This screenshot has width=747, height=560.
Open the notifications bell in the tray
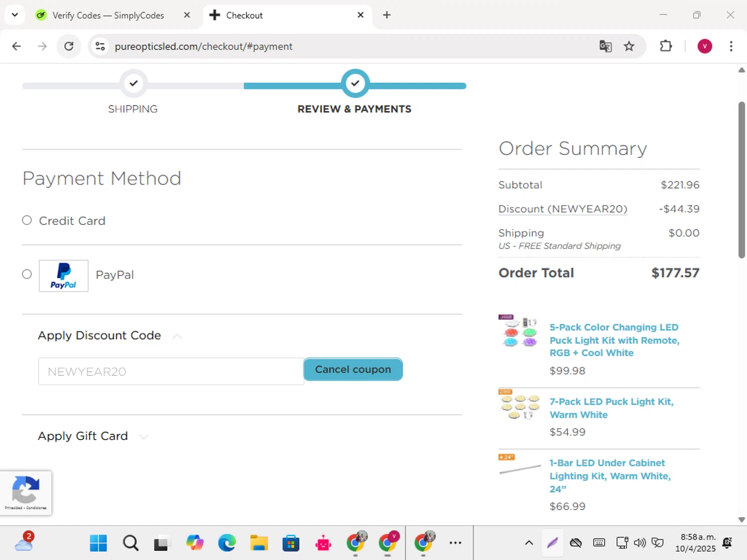(x=727, y=543)
